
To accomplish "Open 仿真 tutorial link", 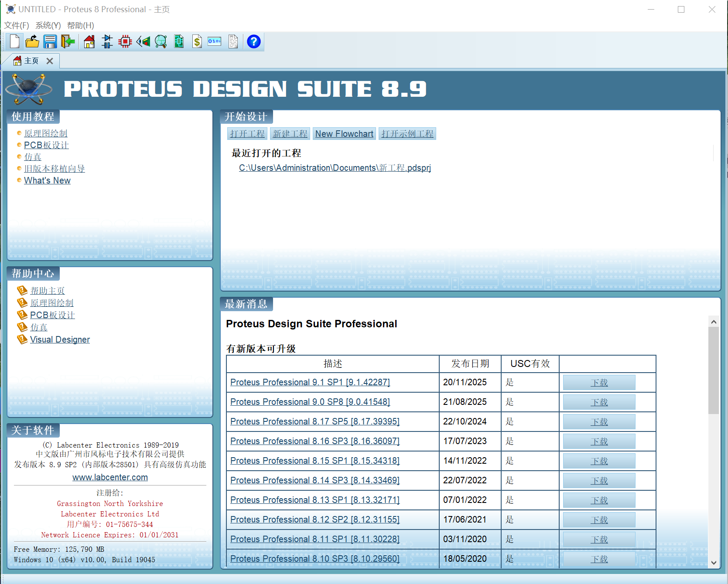I will click(x=33, y=157).
